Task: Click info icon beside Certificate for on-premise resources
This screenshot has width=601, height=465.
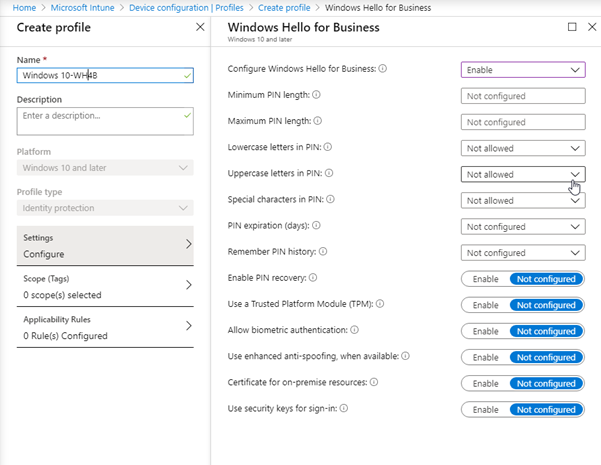Action: (x=374, y=382)
